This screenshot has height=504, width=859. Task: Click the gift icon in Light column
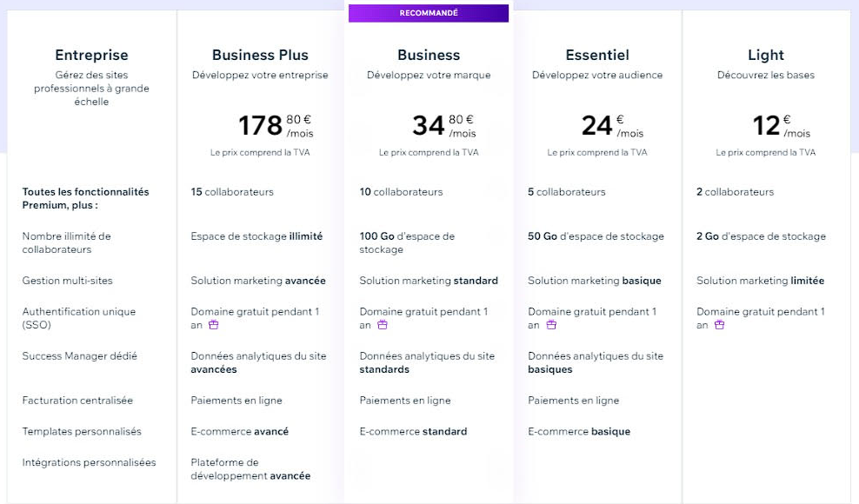coord(719,325)
